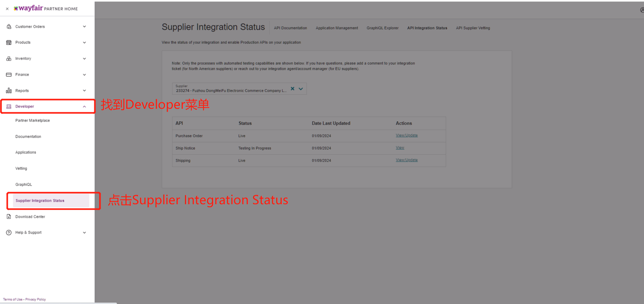Click the Finance card icon
This screenshot has width=644, height=304.
tap(9, 75)
